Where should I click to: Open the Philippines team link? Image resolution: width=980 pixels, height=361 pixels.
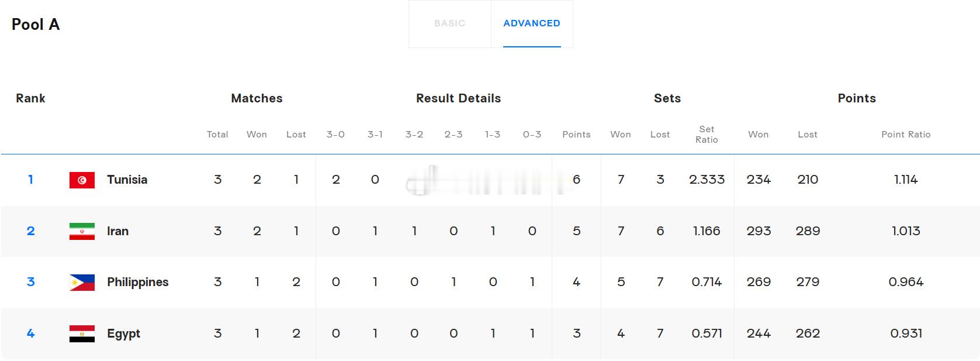click(x=137, y=282)
